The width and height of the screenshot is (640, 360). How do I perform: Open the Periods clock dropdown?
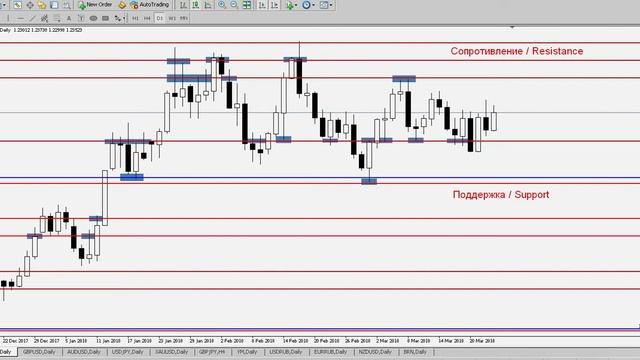coord(308,5)
